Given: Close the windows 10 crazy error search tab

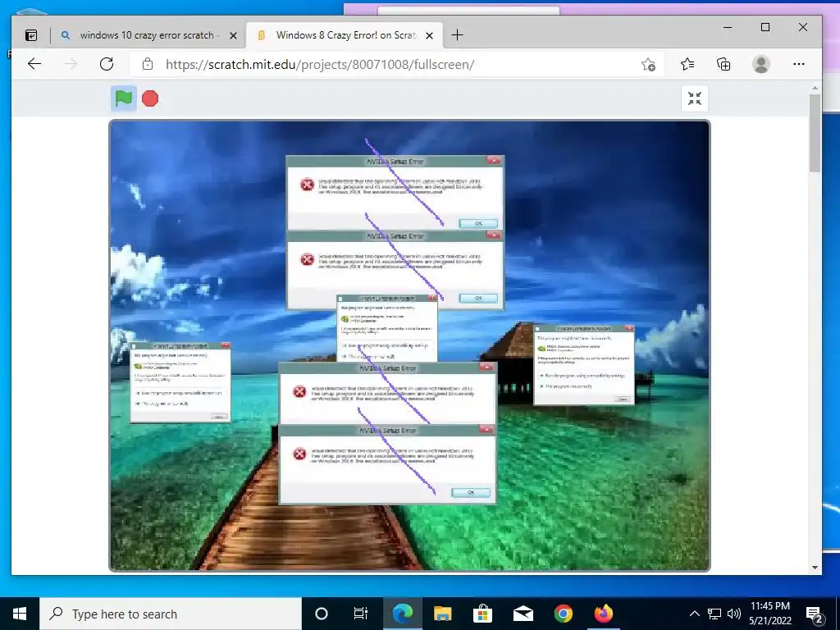Looking at the screenshot, I should (233, 35).
